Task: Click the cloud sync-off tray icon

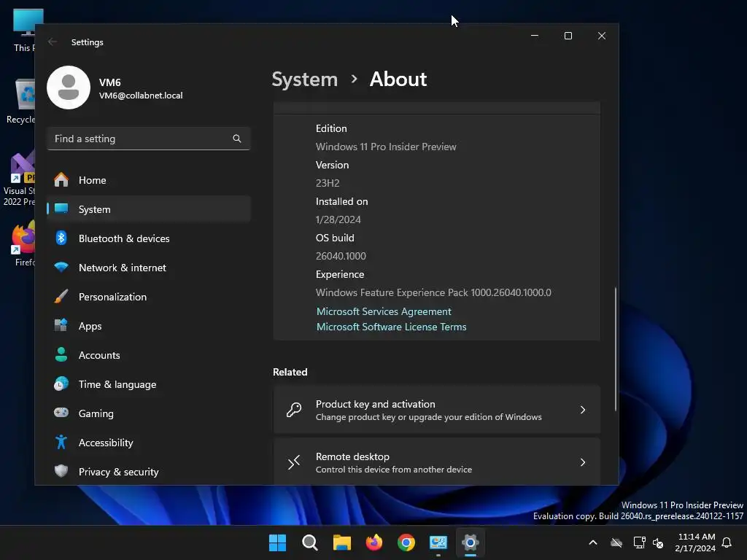Action: point(616,542)
